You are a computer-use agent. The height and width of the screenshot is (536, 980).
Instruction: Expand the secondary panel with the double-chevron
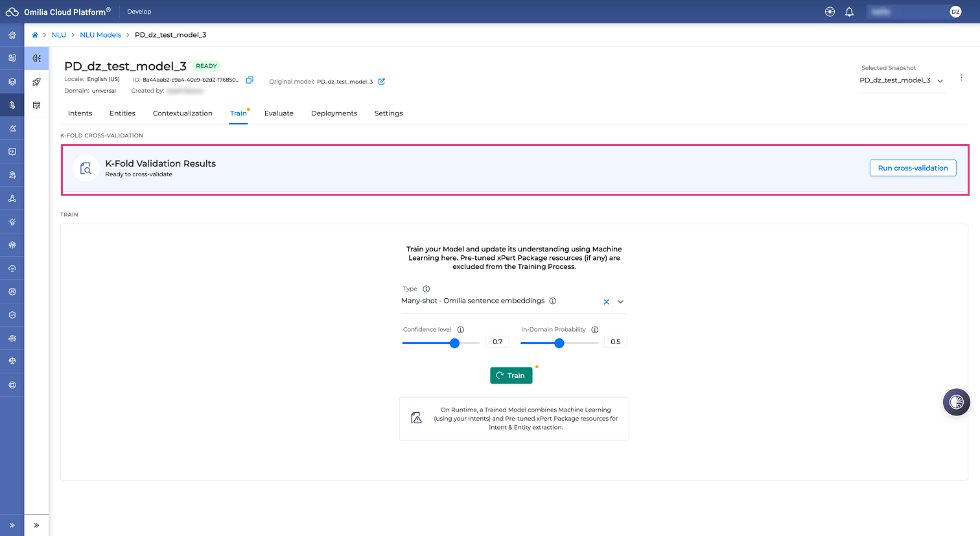point(37,525)
